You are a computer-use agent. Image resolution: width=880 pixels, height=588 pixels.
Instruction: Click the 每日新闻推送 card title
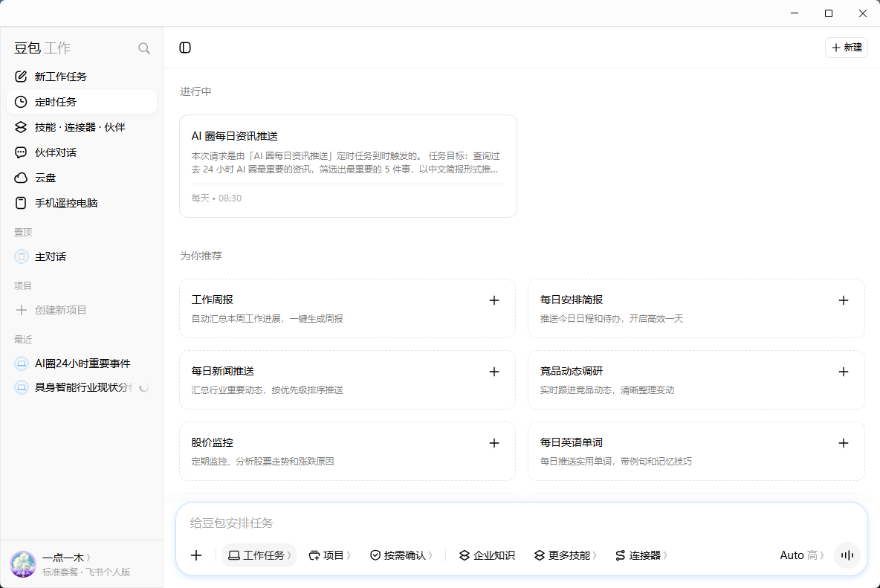(223, 371)
